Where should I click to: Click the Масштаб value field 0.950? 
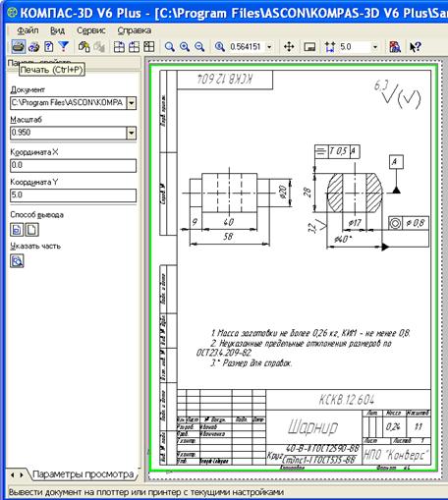pos(69,133)
